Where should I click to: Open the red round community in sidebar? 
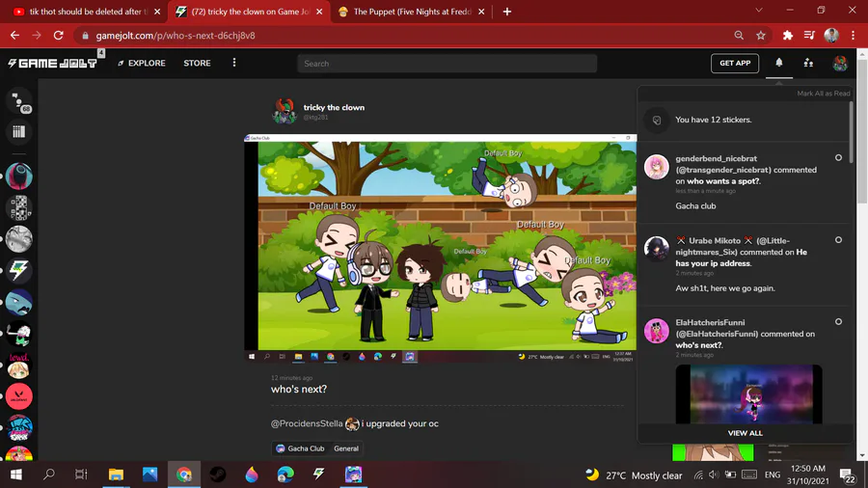[x=19, y=396]
